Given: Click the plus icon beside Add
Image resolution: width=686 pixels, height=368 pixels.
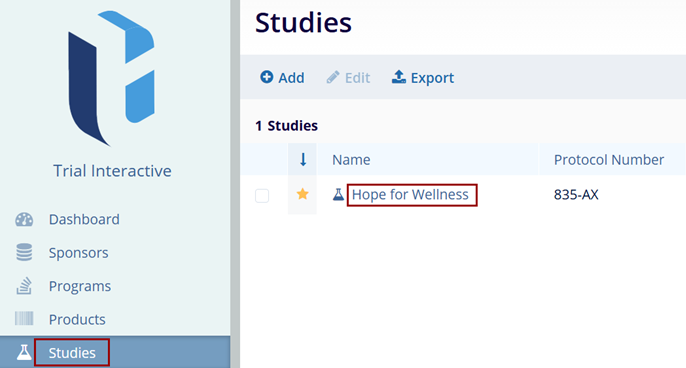Looking at the screenshot, I should pyautogui.click(x=266, y=77).
